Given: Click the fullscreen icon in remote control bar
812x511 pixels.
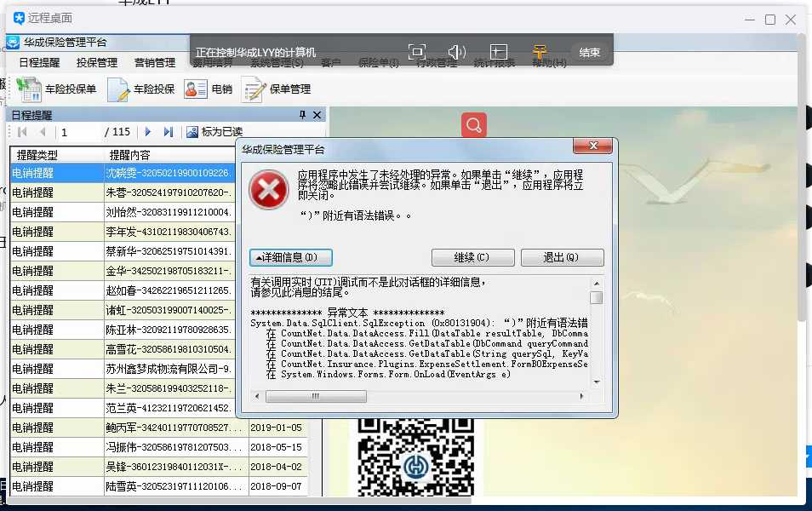Looking at the screenshot, I should pyautogui.click(x=416, y=52).
